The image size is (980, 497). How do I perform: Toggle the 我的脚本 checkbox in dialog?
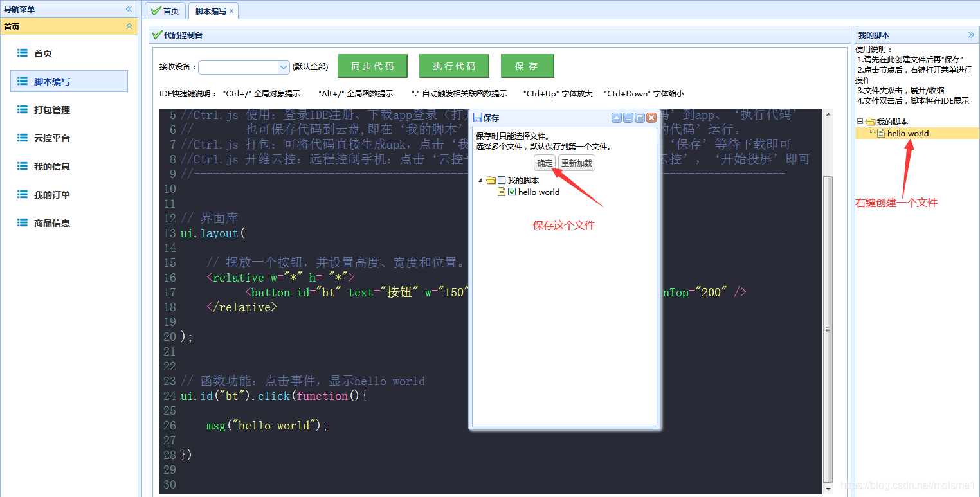(x=502, y=181)
